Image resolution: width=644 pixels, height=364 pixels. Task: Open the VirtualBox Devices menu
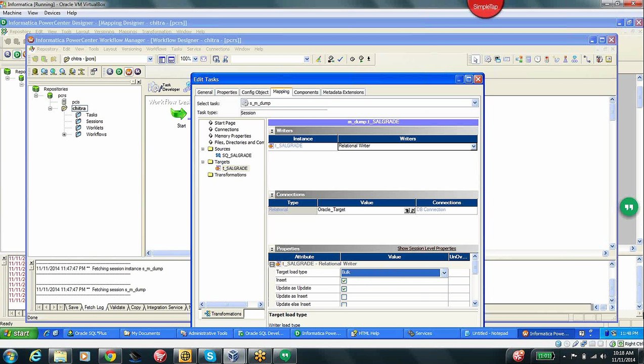(x=52, y=13)
